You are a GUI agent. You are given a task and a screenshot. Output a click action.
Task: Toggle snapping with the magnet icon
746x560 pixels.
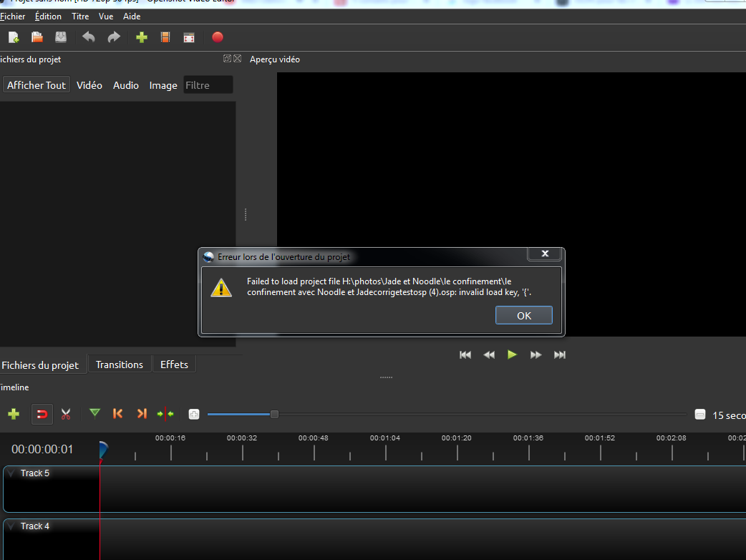pos(42,414)
